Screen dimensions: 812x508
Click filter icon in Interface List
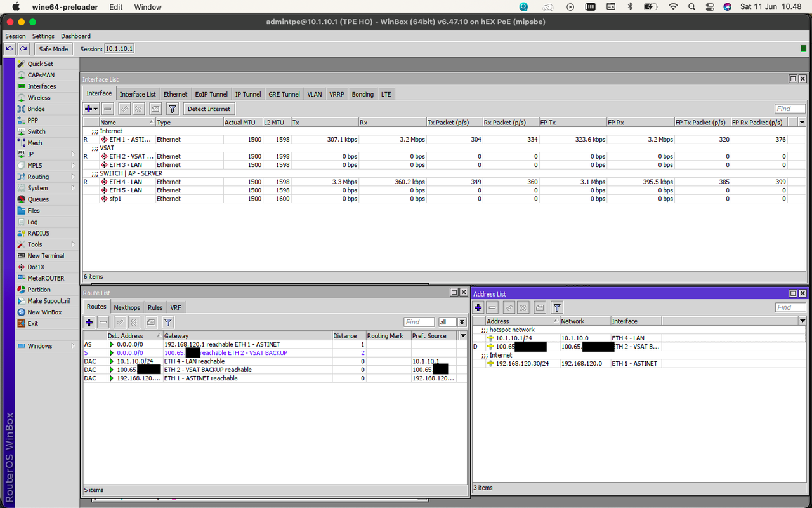[172, 109]
